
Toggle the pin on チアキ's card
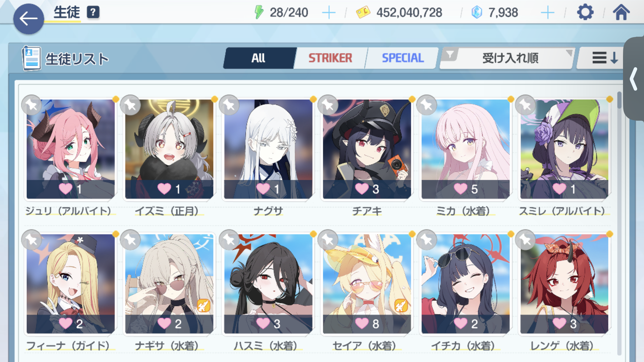point(328,105)
